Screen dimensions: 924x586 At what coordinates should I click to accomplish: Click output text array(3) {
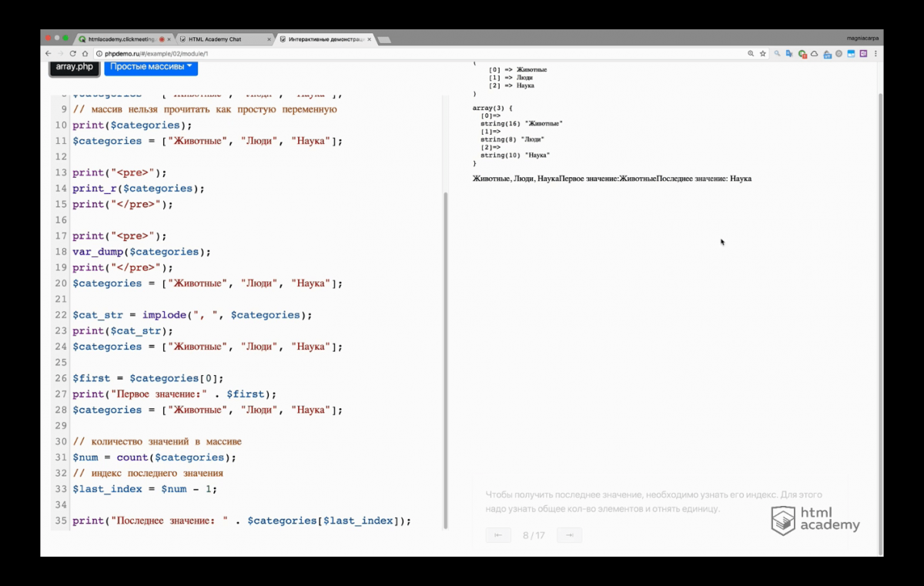coord(492,108)
